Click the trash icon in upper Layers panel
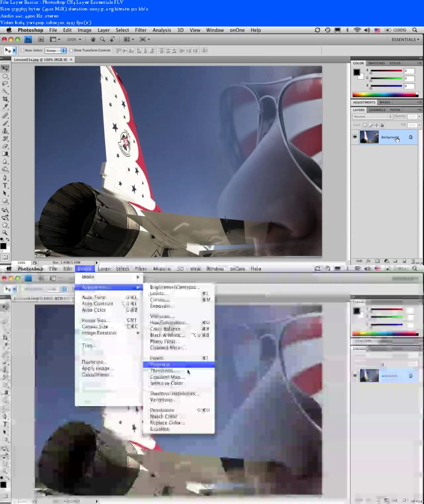This screenshot has height=504, width=424. coord(413,261)
